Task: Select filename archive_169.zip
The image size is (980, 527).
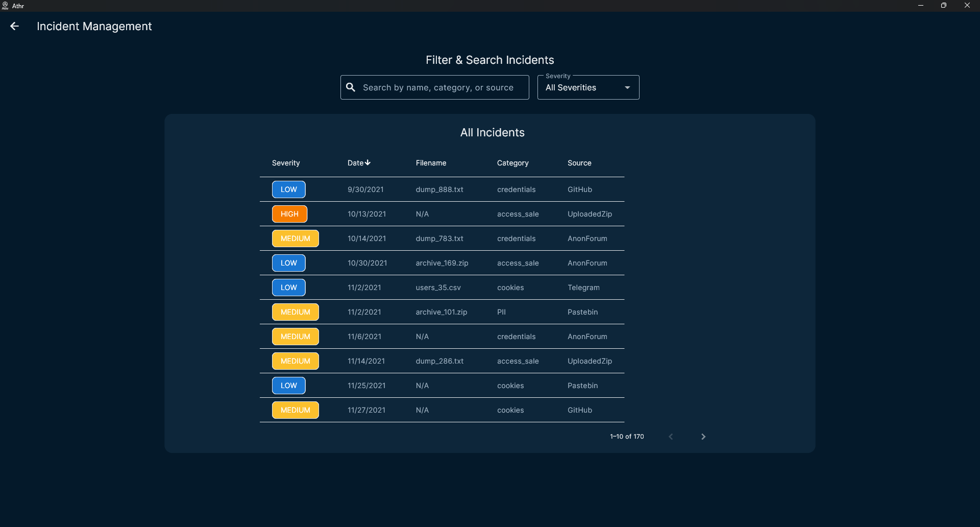Action: tap(442, 263)
